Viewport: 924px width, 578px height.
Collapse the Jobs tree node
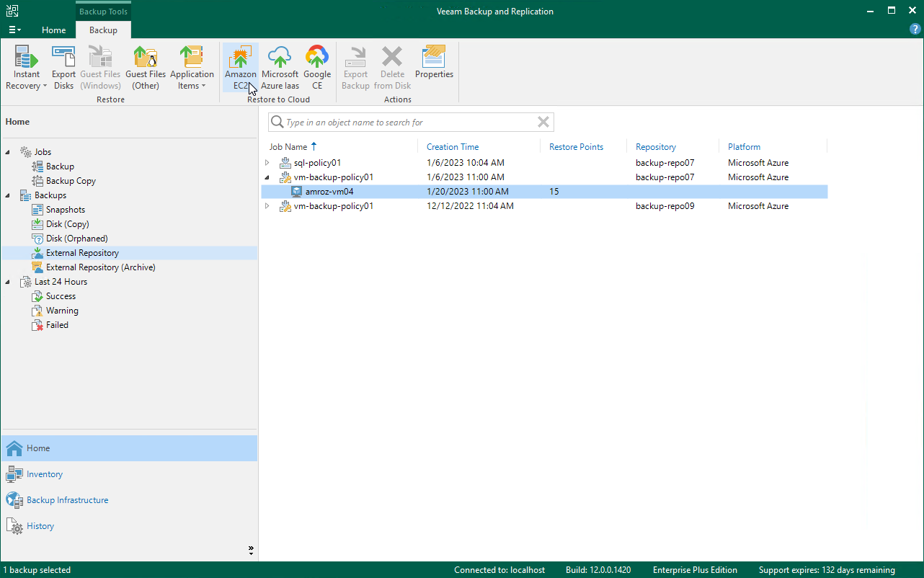point(8,152)
